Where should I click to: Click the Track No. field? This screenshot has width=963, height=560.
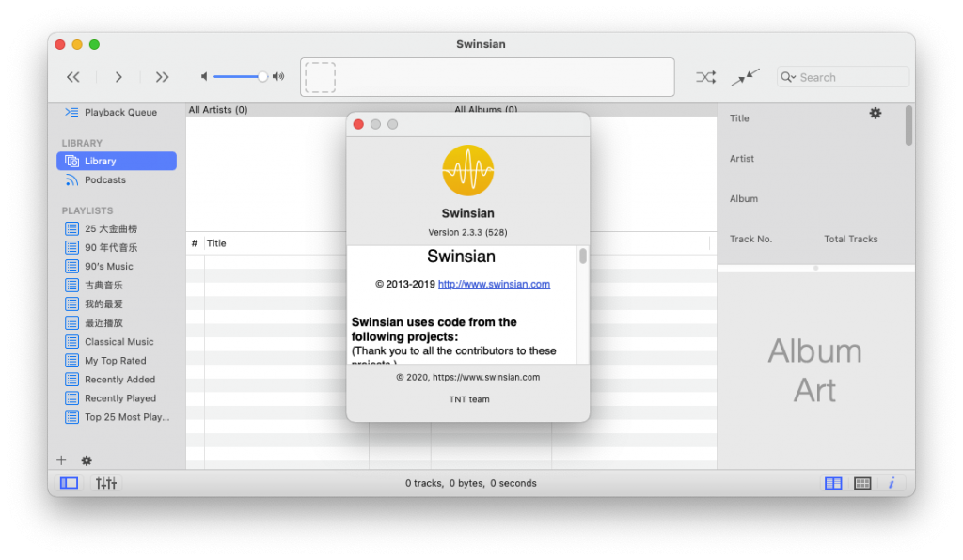click(750, 240)
